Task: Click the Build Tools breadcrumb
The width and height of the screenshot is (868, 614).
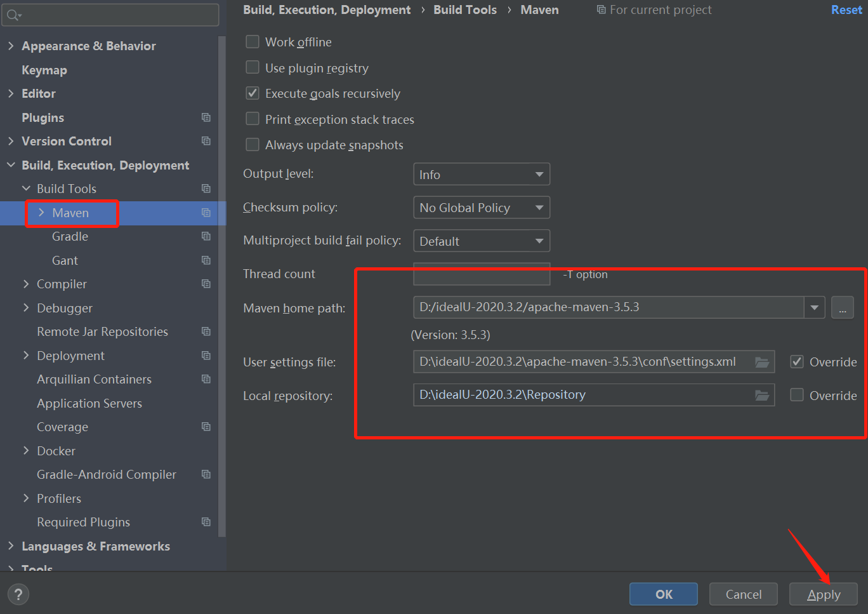Action: pyautogui.click(x=465, y=10)
